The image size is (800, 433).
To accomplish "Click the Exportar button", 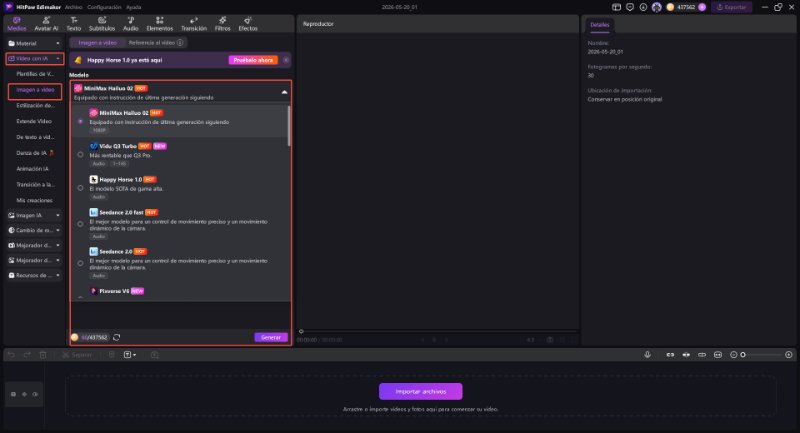I will click(x=731, y=7).
